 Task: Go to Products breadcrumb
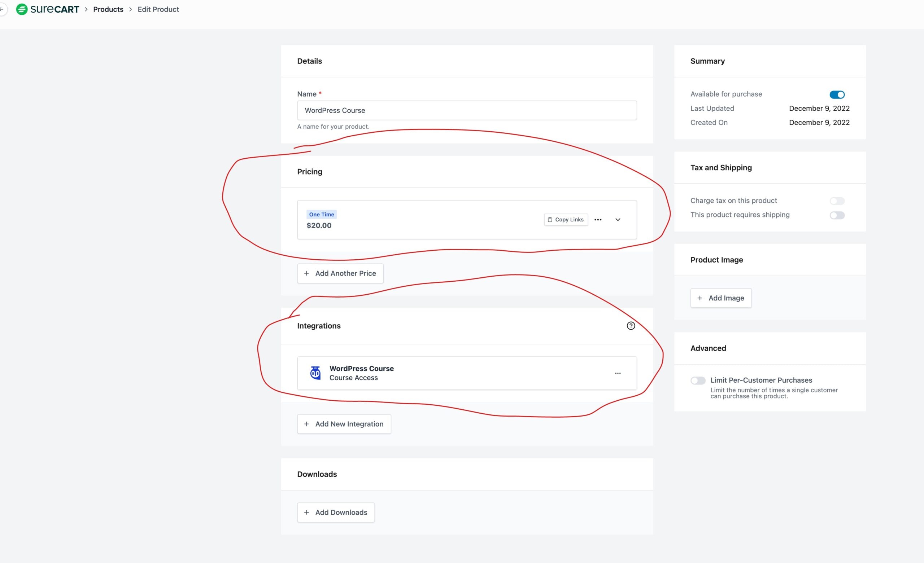pyautogui.click(x=108, y=9)
